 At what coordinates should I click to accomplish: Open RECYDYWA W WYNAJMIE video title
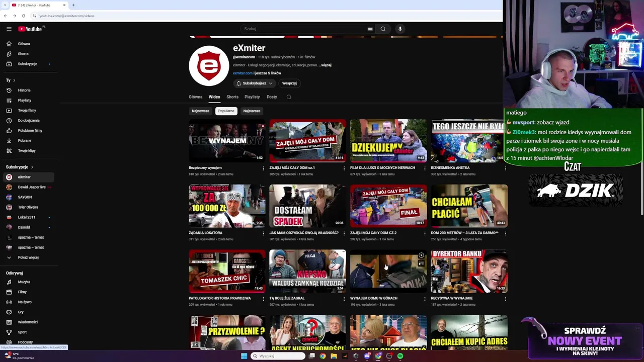pyautogui.click(x=451, y=298)
